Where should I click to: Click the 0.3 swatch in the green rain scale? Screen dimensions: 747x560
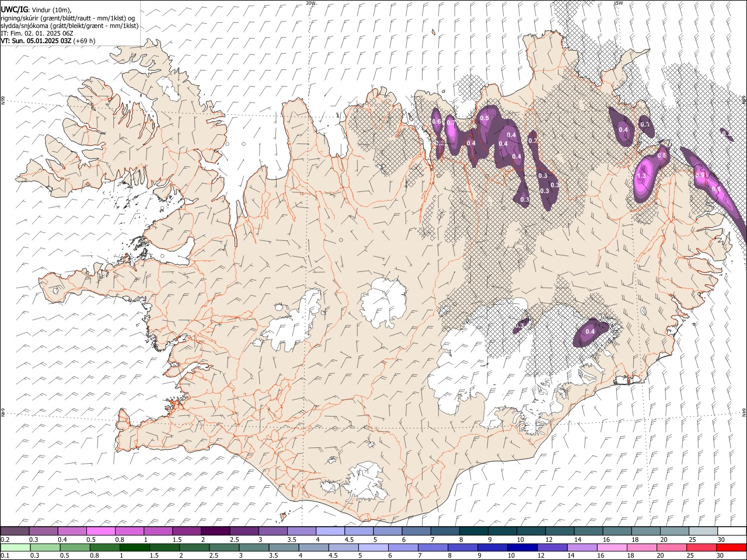(46, 547)
